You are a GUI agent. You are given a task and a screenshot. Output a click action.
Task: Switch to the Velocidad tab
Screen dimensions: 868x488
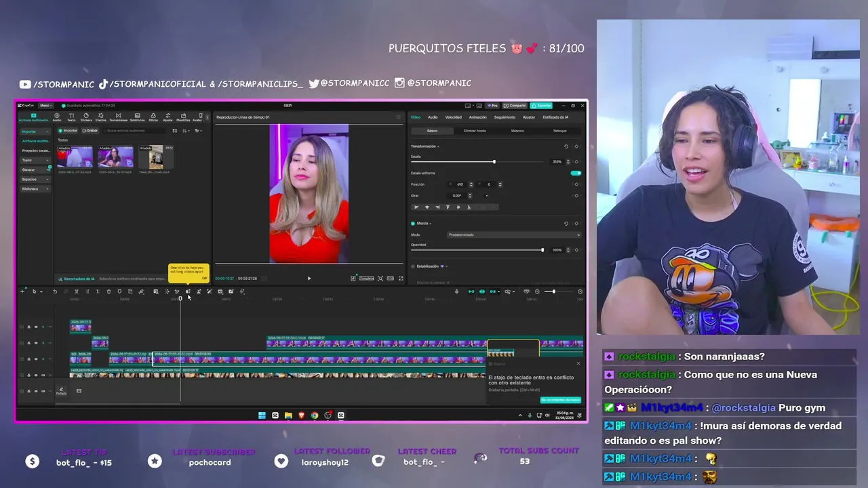(x=453, y=117)
